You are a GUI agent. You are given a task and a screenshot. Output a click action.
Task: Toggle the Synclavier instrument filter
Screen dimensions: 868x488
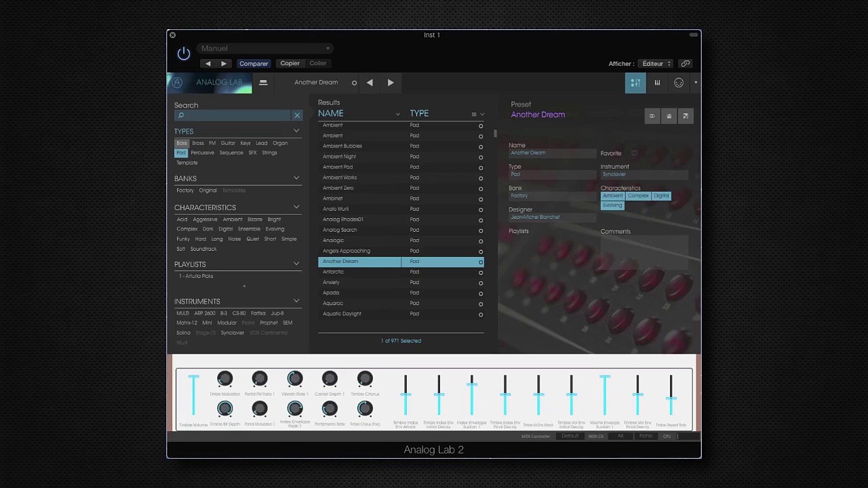[233, 333]
